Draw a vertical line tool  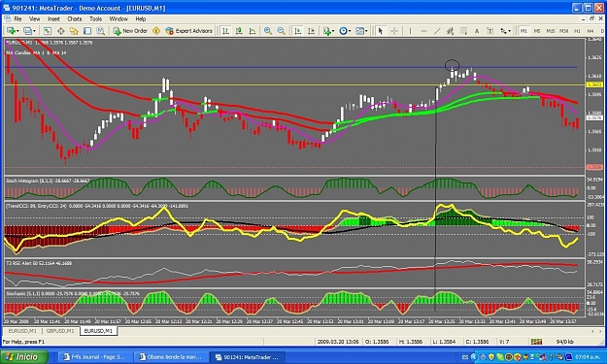point(411,31)
